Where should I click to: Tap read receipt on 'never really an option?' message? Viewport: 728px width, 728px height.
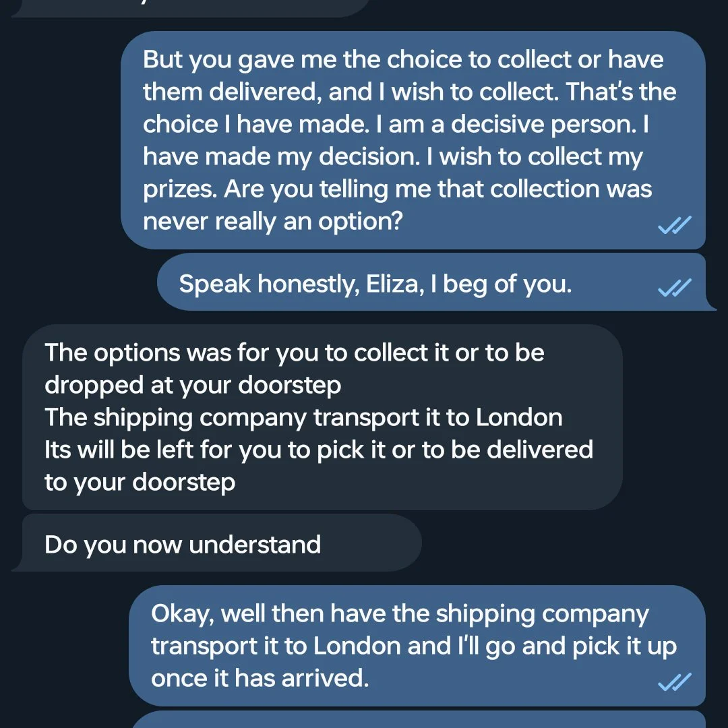tap(675, 224)
